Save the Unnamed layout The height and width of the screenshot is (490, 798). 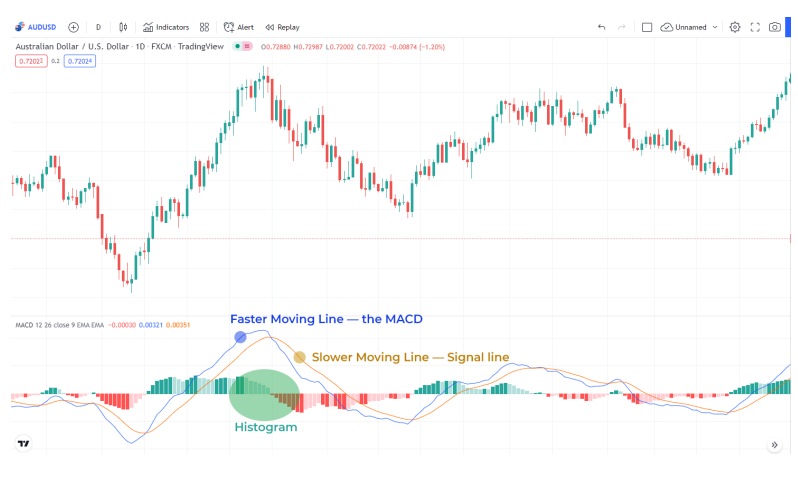tap(683, 27)
